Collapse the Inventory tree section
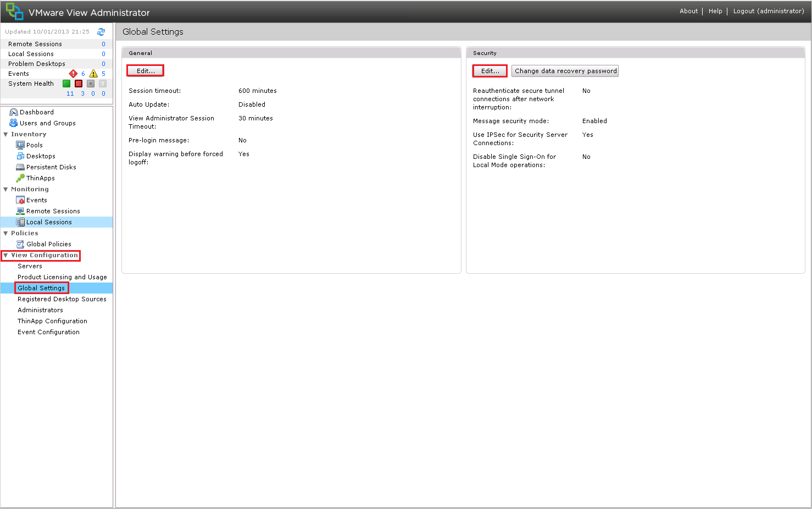 [5, 134]
